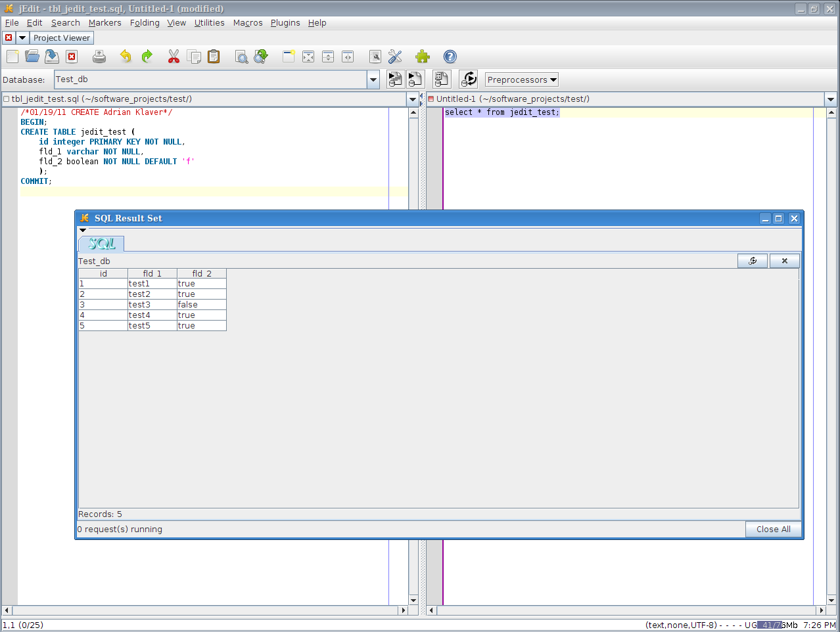Open the Preprocessors dropdown

click(522, 80)
